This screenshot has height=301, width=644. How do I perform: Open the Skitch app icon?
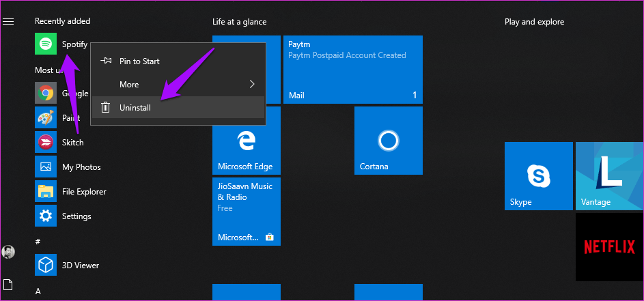click(46, 143)
